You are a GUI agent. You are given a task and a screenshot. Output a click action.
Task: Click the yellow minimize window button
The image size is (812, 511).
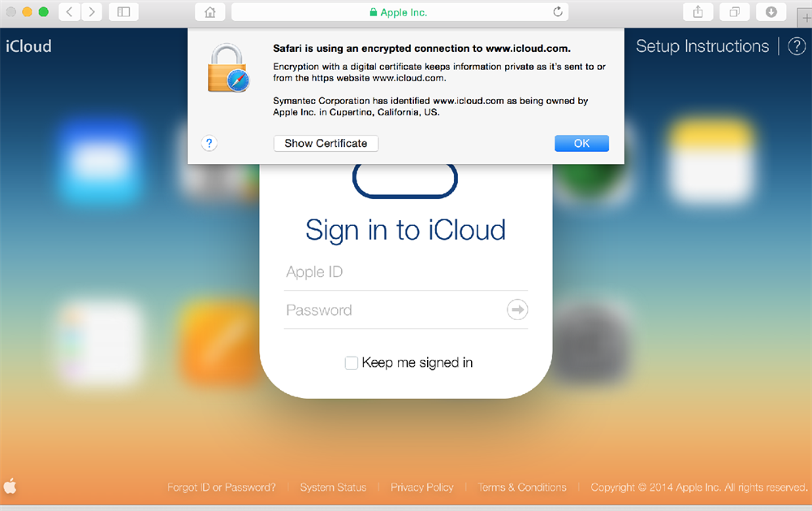point(27,12)
